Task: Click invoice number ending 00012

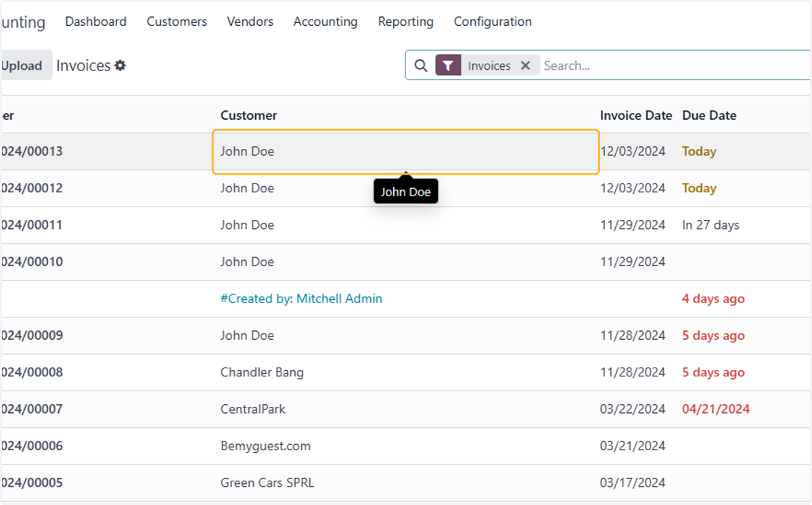Action: click(31, 188)
